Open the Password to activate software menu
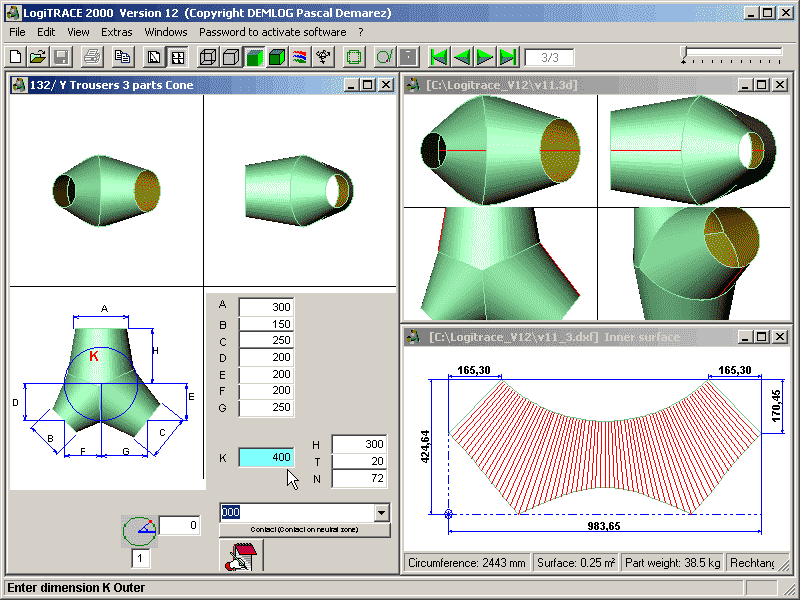This screenshot has height=600, width=800. coord(272,32)
